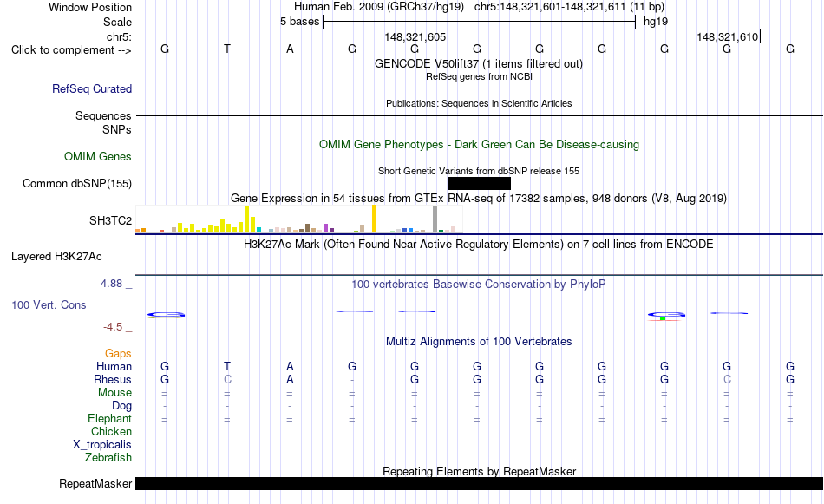
Task: Click the A base in the complement row
Action: tap(290, 49)
